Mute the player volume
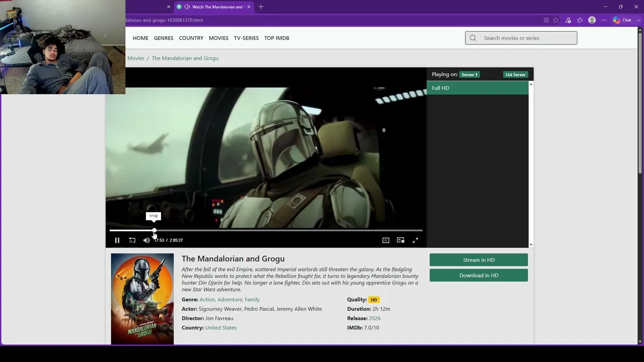The height and width of the screenshot is (362, 644). [146, 240]
